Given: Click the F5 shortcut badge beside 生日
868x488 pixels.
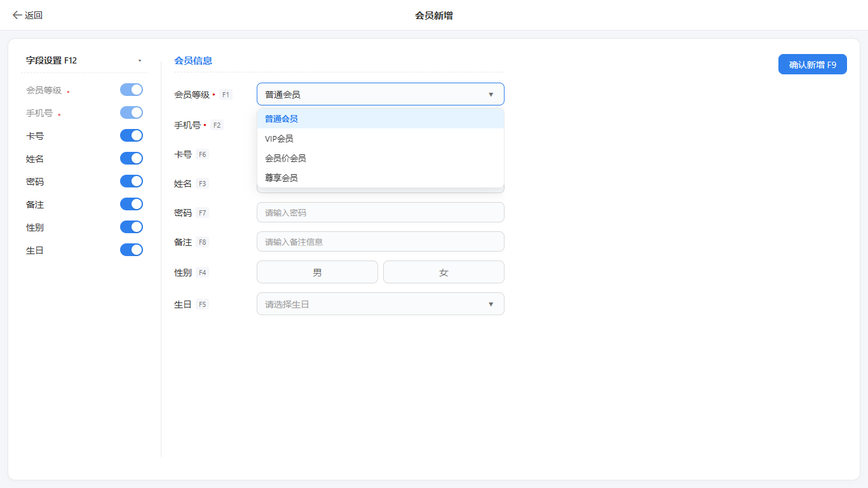Looking at the screenshot, I should click(202, 304).
